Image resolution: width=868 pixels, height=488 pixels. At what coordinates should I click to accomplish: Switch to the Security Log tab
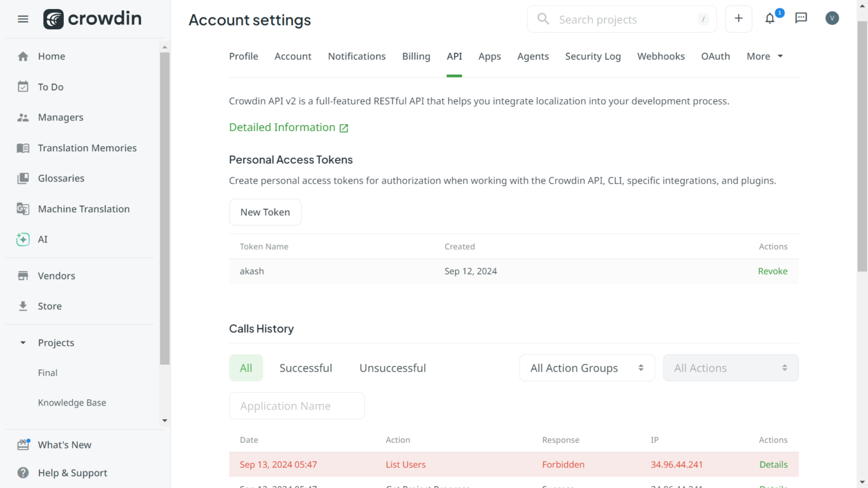click(593, 56)
